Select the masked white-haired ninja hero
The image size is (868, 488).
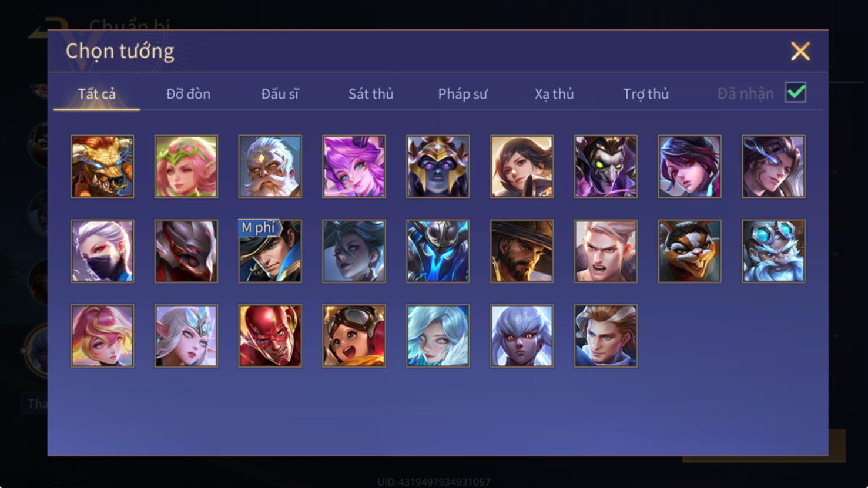click(x=102, y=251)
